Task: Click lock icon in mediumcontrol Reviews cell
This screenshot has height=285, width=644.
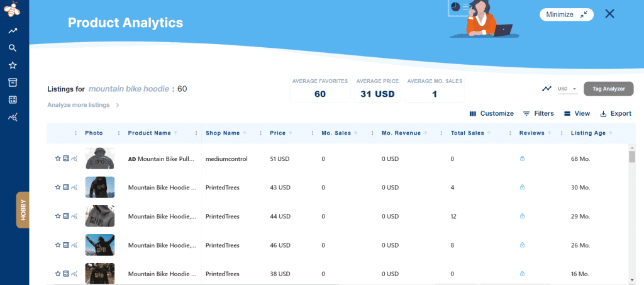Action: [522, 159]
